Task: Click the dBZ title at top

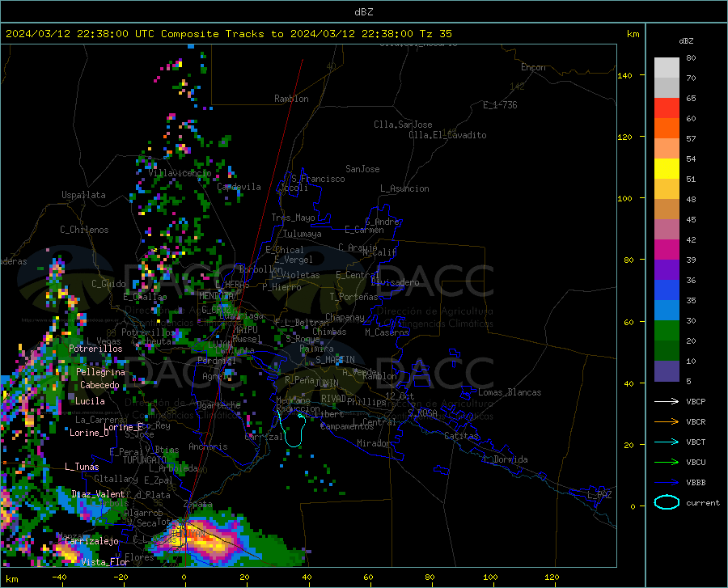Action: (363, 12)
